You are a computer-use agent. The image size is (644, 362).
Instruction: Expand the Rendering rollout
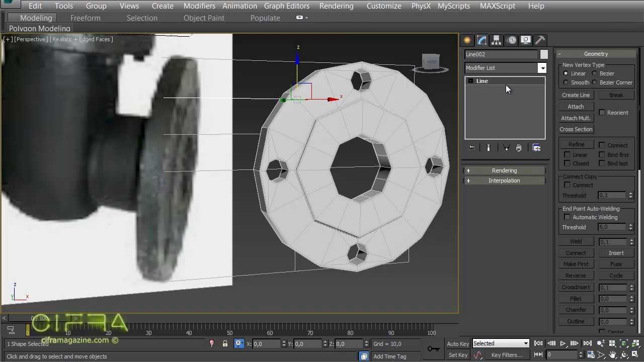click(x=504, y=170)
